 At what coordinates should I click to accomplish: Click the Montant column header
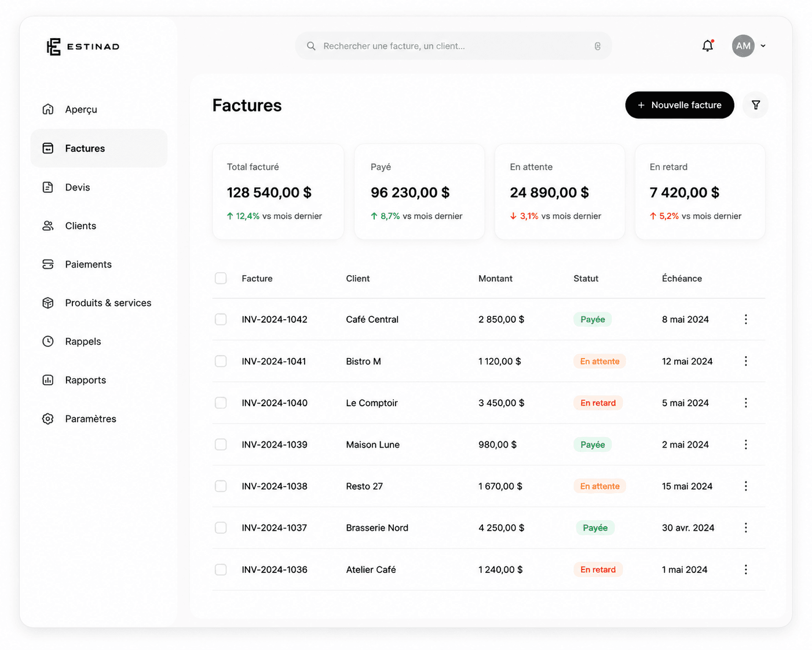click(x=495, y=279)
